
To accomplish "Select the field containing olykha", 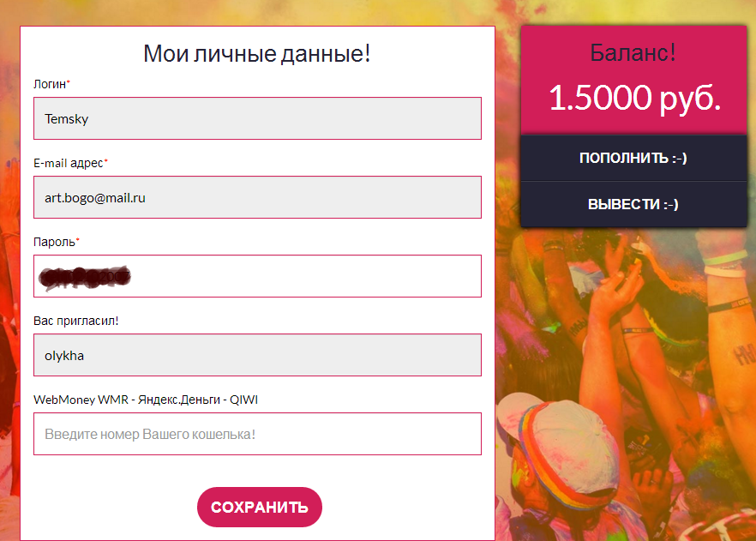I will point(257,355).
